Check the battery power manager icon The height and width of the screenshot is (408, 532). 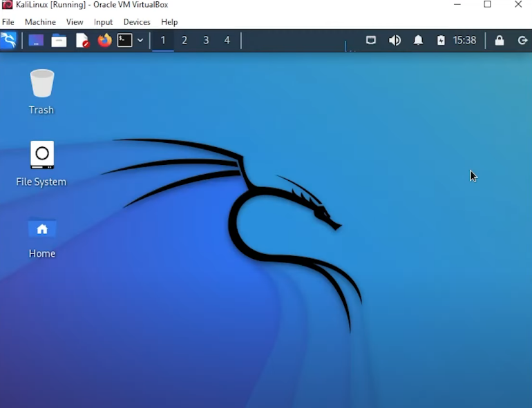point(441,40)
